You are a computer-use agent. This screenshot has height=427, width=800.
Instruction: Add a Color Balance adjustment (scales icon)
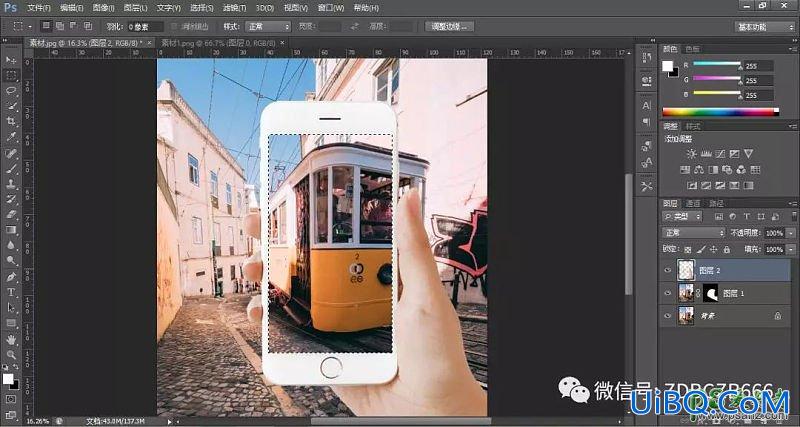(699, 169)
